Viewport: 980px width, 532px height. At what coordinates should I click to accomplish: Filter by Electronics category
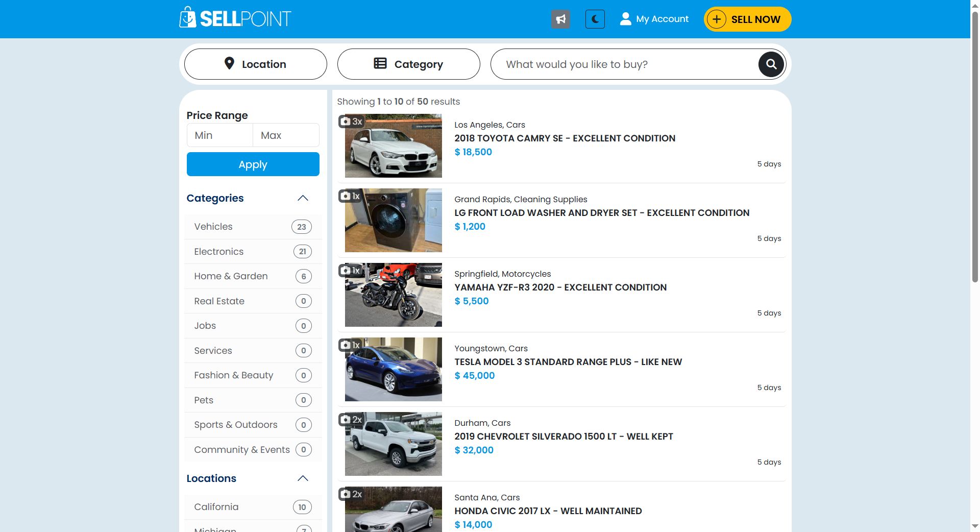218,252
